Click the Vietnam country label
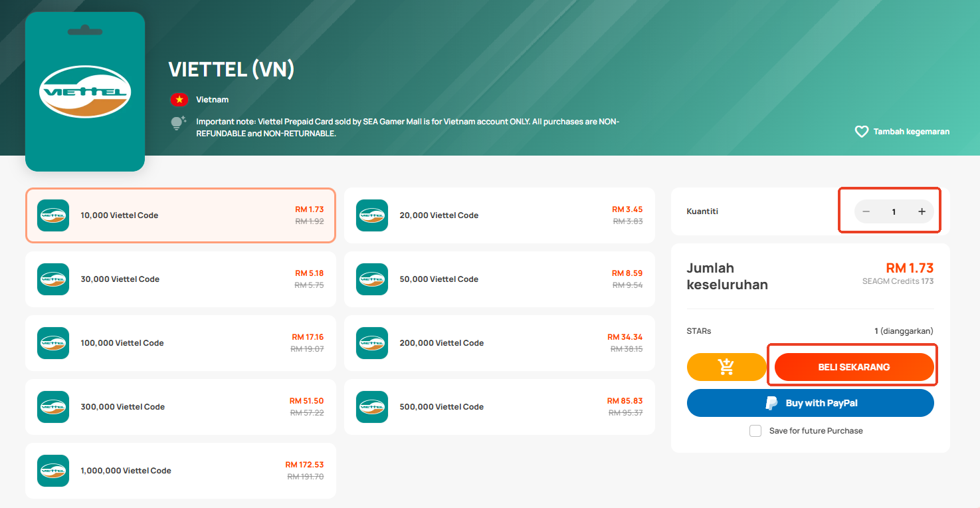980x508 pixels. (213, 100)
